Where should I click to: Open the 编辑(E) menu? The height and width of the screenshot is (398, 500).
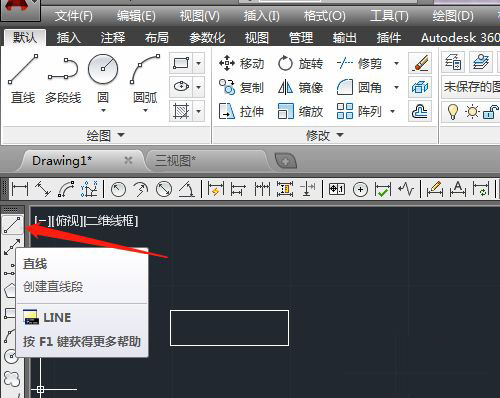[136, 16]
